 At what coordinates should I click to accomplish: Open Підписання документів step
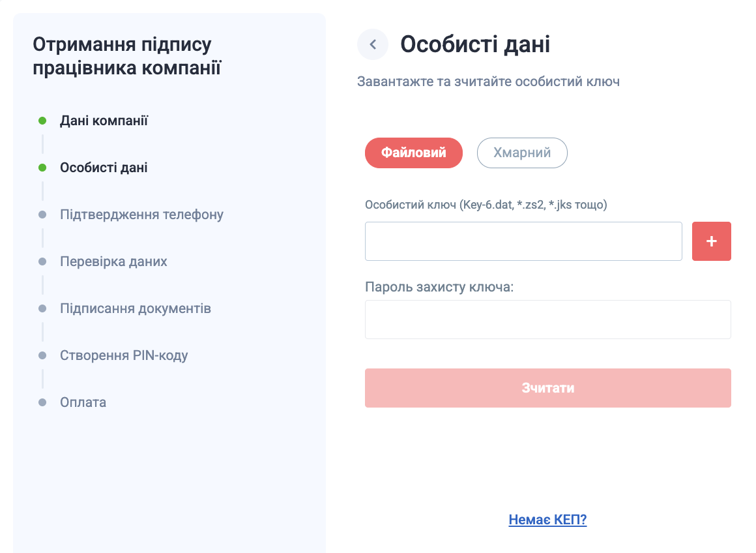pyautogui.click(x=136, y=308)
